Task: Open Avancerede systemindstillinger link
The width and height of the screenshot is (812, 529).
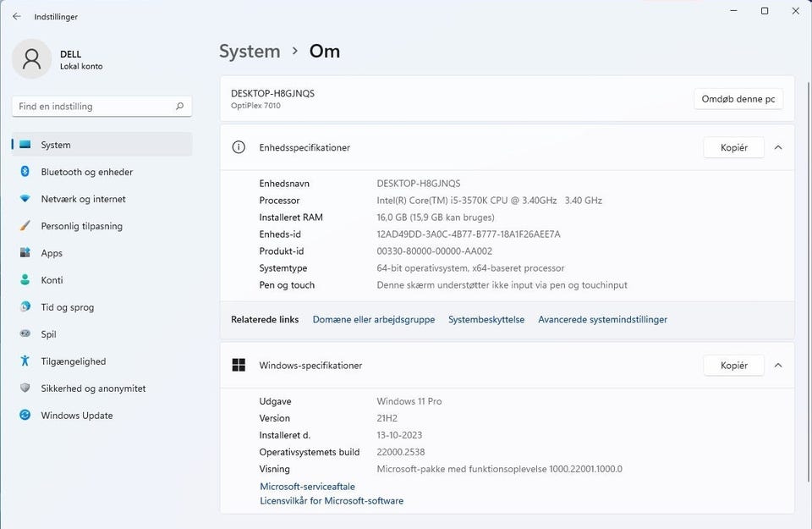Action: 602,320
